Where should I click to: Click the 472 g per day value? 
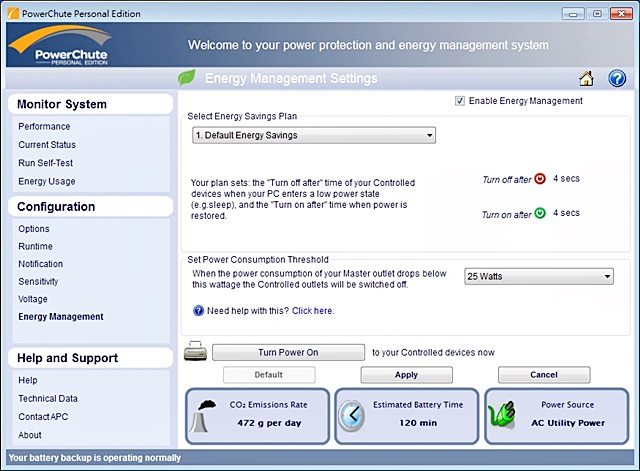click(x=269, y=423)
